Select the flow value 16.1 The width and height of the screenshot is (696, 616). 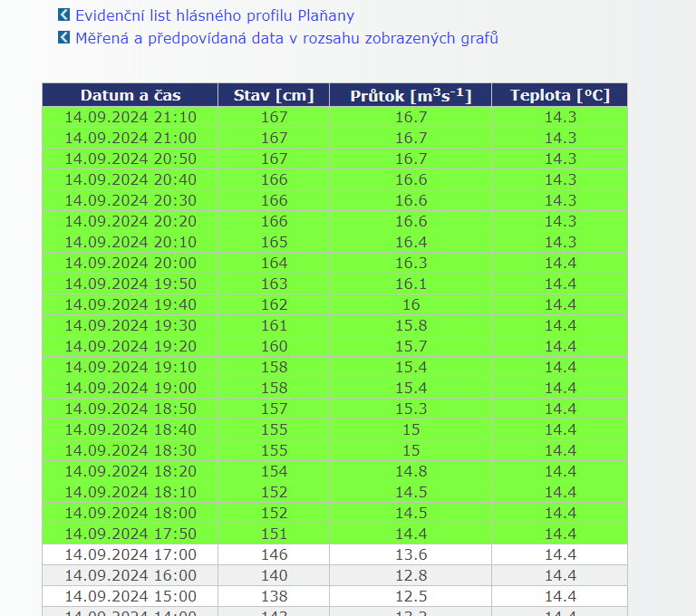pyautogui.click(x=411, y=284)
